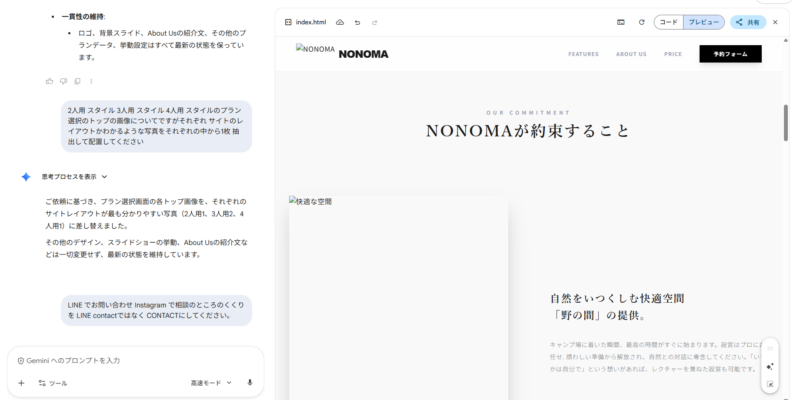Reload the preview with the refresh icon

641,22
